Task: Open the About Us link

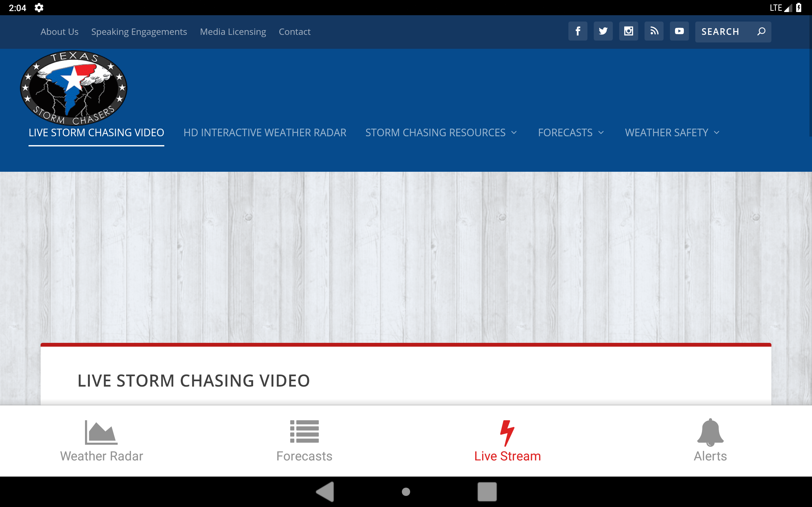Action: (59, 32)
